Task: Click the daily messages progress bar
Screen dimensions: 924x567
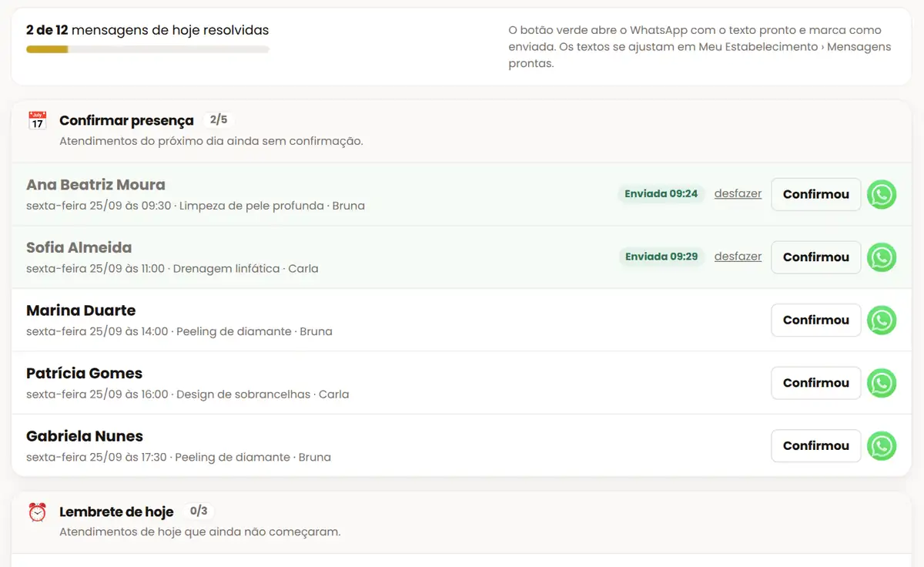Action: (148, 49)
